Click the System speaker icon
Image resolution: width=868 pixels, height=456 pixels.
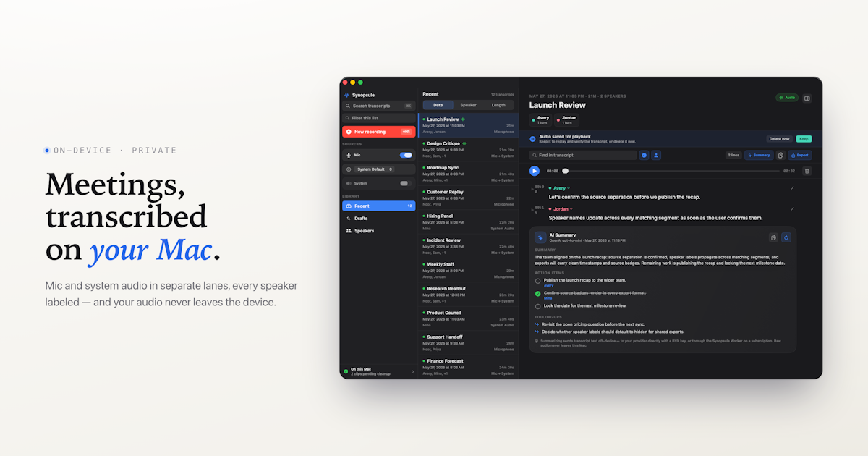(x=349, y=183)
